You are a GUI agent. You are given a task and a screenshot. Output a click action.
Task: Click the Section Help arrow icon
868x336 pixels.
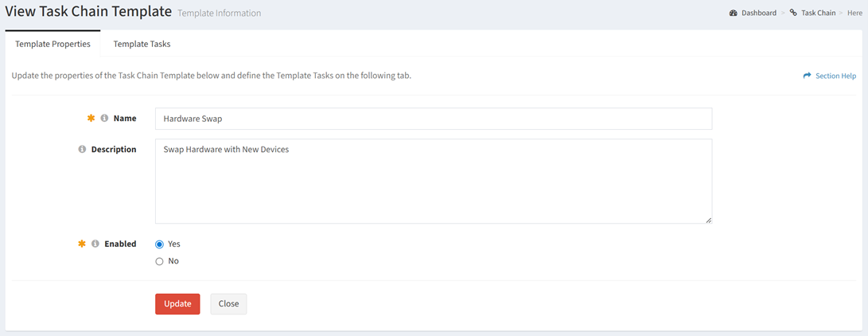807,76
